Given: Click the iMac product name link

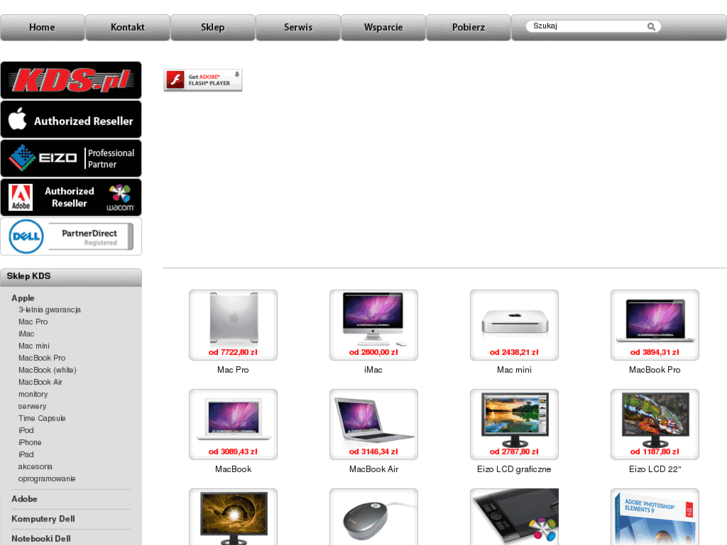Looking at the screenshot, I should pos(373,370).
